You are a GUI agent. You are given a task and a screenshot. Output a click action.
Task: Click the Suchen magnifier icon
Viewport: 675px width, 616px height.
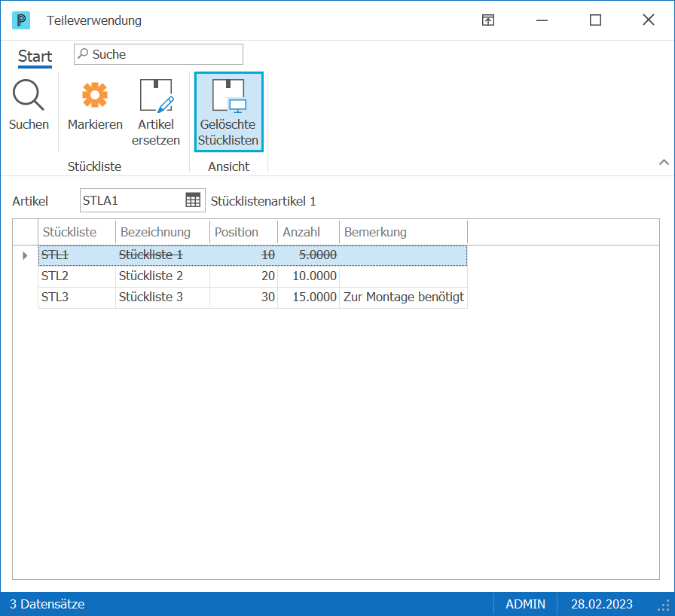[x=29, y=95]
